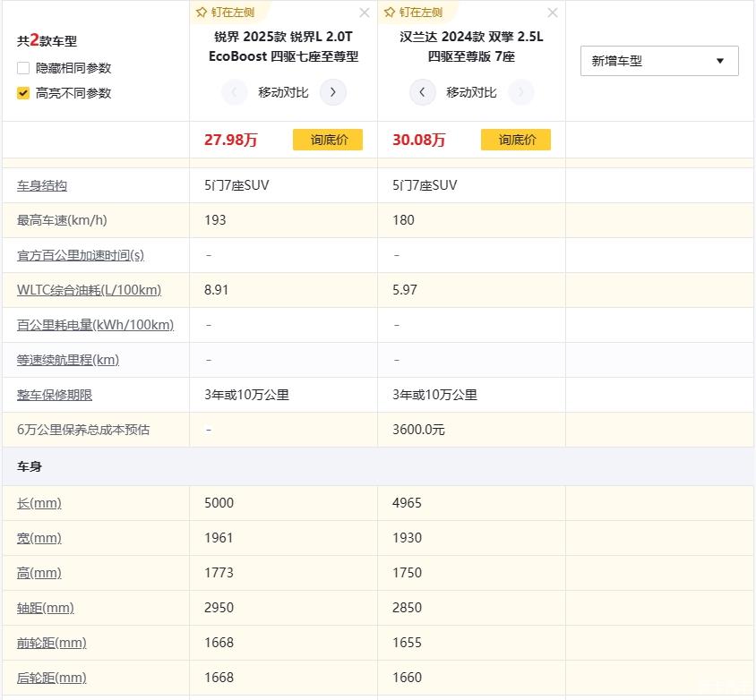Open the 后轮距(mm) parameter link
756x700 pixels.
point(52,678)
